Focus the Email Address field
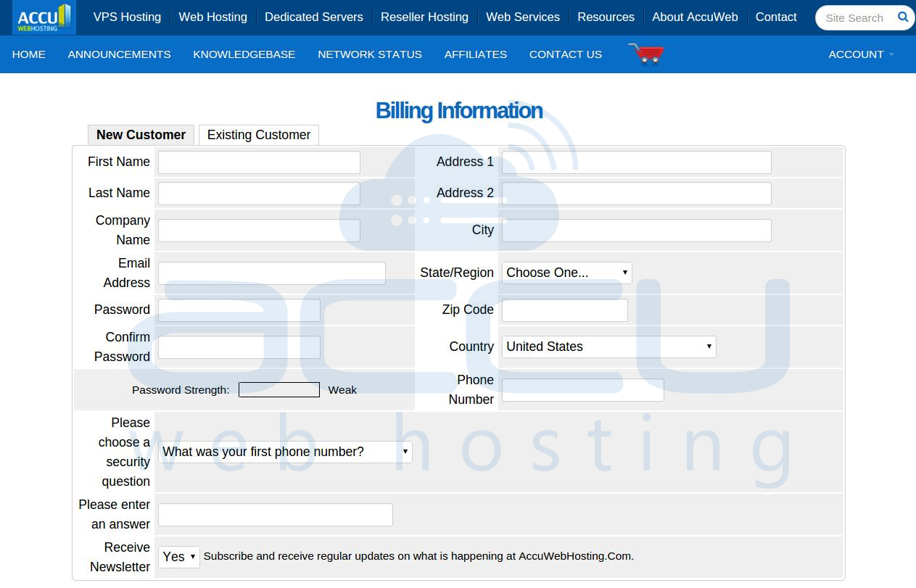The image size is (916, 588). pyautogui.click(x=272, y=273)
